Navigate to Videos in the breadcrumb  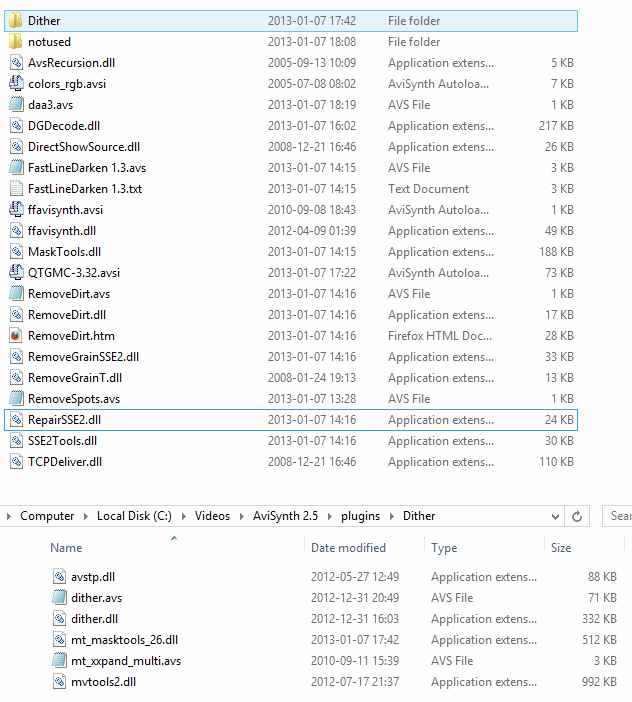coord(212,516)
